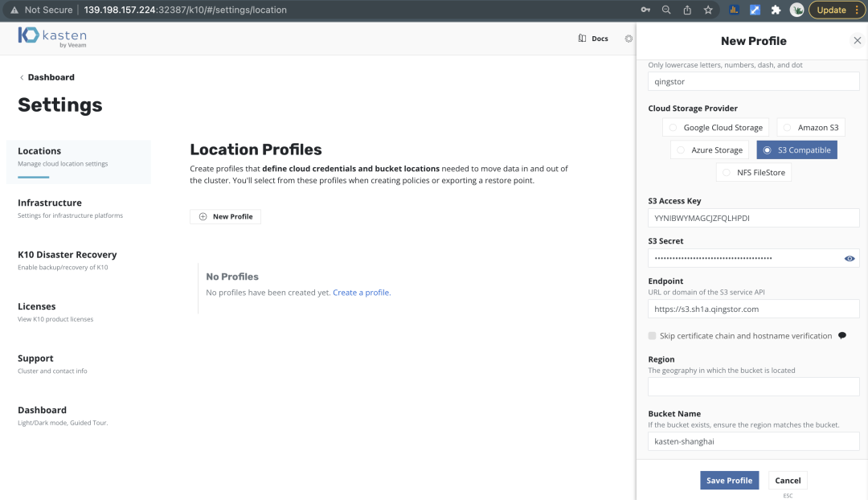868x500 pixels.
Task: Click the Bucket Name field
Action: click(753, 441)
